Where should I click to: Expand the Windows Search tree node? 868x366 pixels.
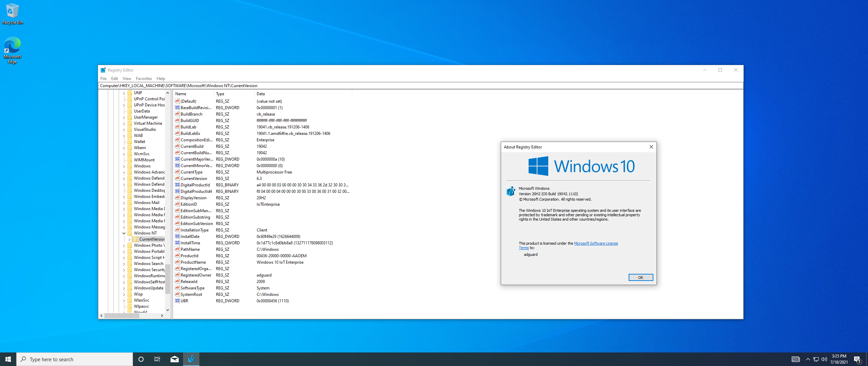pyautogui.click(x=124, y=264)
